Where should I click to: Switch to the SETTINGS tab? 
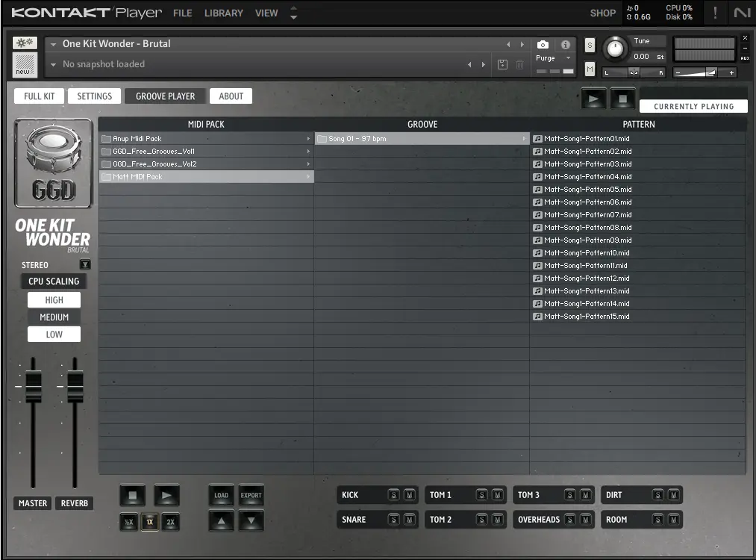(x=95, y=96)
